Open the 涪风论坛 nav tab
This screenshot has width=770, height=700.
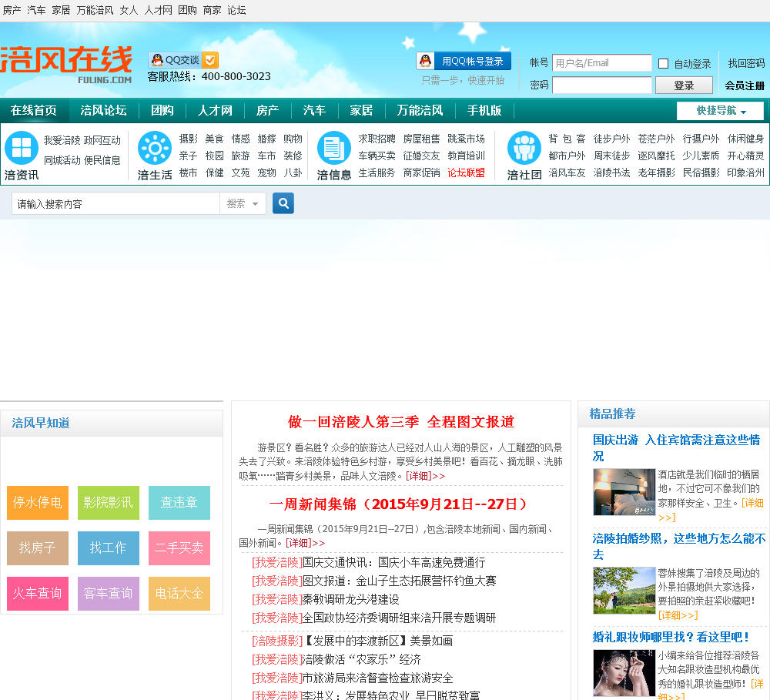coord(104,111)
